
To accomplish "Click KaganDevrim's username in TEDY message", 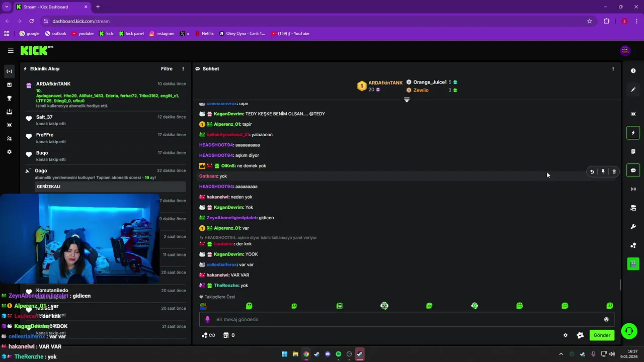I will pos(228,114).
